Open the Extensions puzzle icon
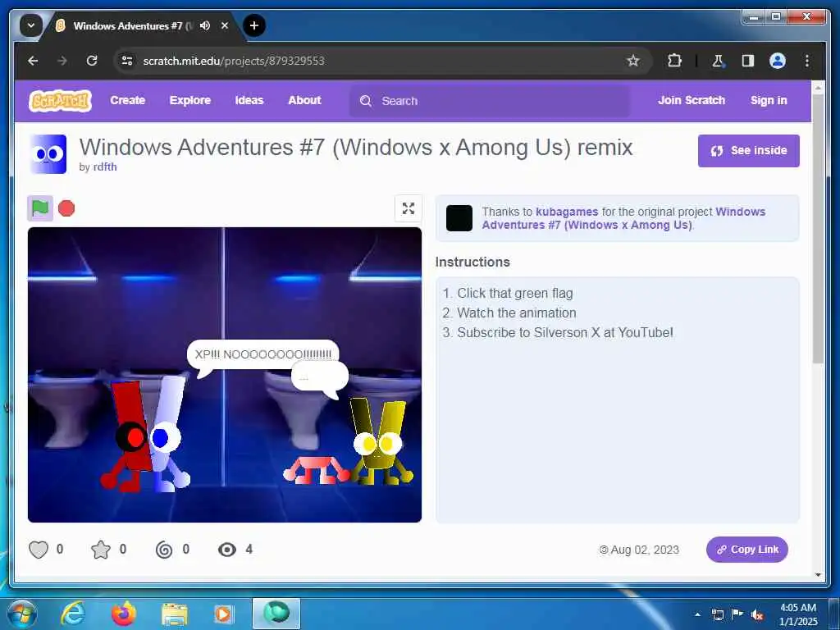Image resolution: width=840 pixels, height=630 pixels. [674, 61]
